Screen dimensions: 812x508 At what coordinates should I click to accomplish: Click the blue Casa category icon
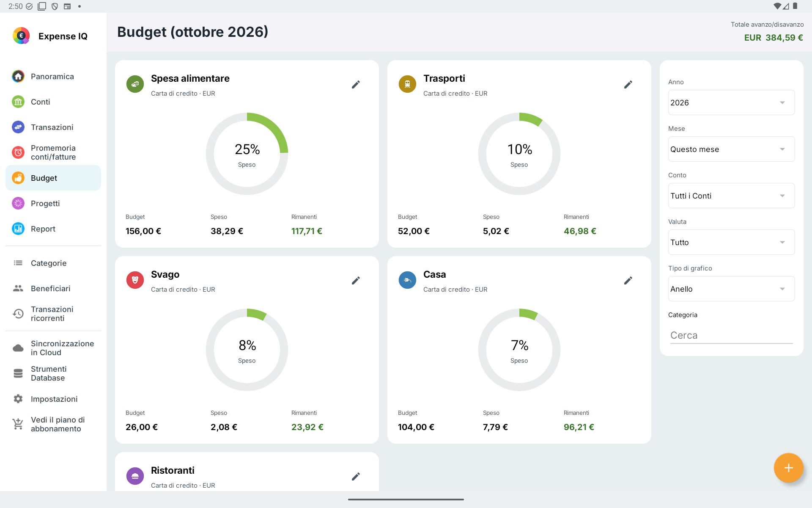pyautogui.click(x=408, y=280)
